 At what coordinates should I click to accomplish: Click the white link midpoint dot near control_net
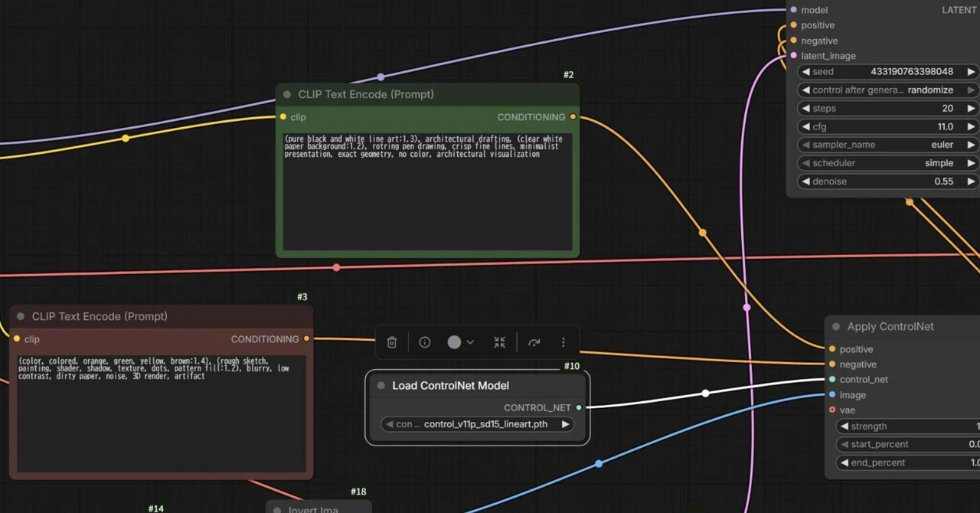(706, 393)
